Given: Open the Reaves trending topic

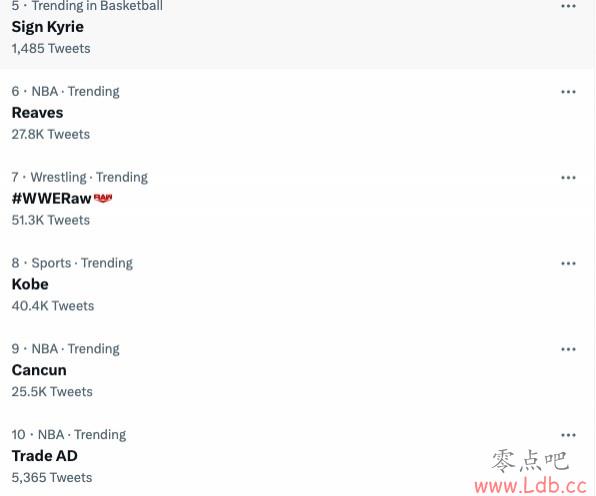Looking at the screenshot, I should pyautogui.click(x=37, y=113).
